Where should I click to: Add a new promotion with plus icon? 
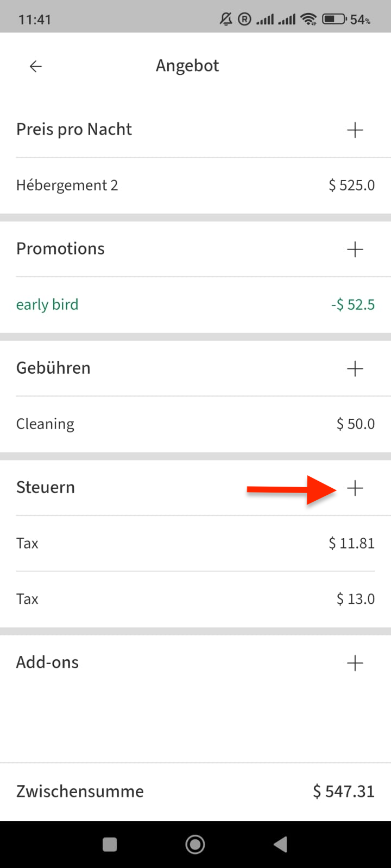[x=355, y=249]
